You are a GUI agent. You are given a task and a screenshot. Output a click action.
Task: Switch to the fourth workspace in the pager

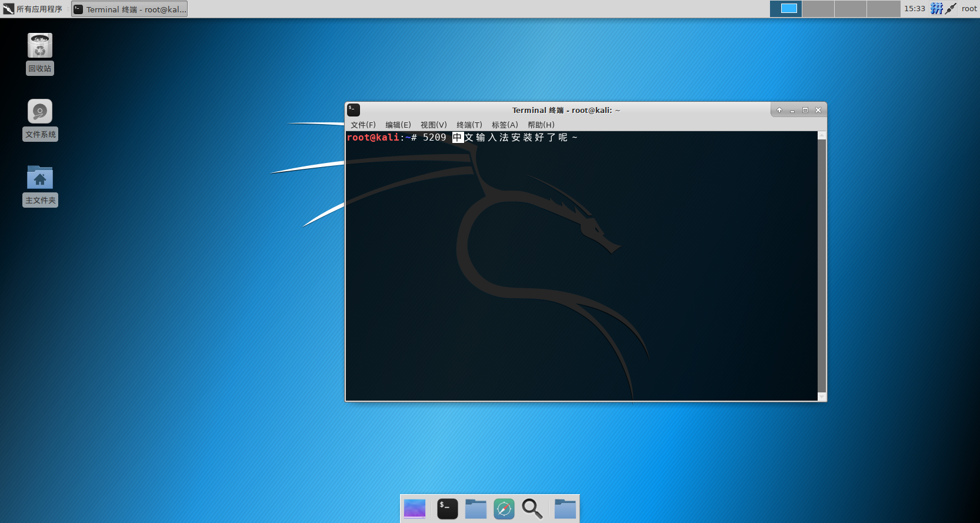coord(884,8)
